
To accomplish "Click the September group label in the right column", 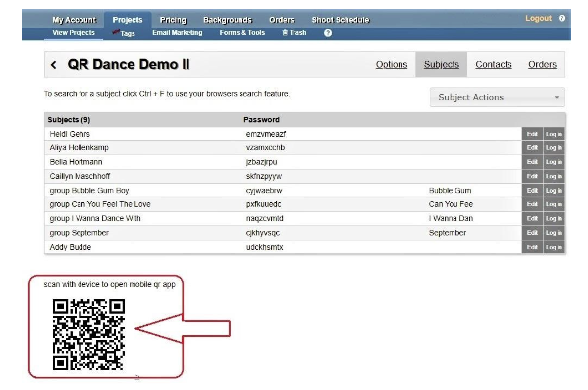I will pyautogui.click(x=448, y=233).
